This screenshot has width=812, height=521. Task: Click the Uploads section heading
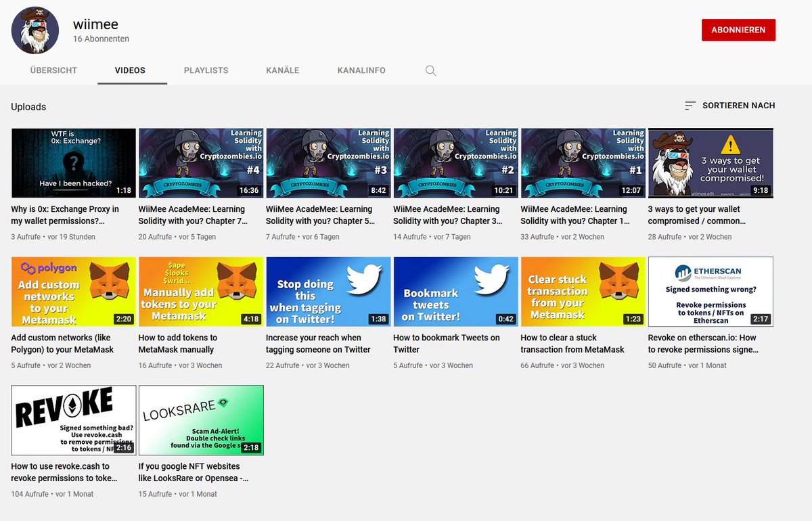pos(28,107)
